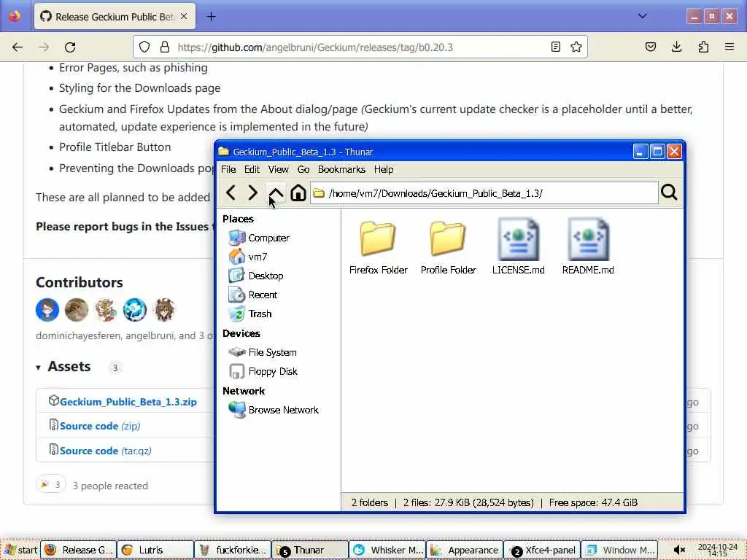Viewport: 747px width, 560px height.
Task: Collapse the Assets section
Action: coord(63,367)
